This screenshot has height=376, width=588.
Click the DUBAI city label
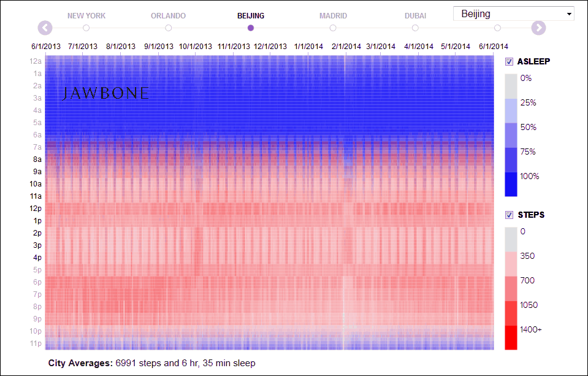[x=415, y=16]
